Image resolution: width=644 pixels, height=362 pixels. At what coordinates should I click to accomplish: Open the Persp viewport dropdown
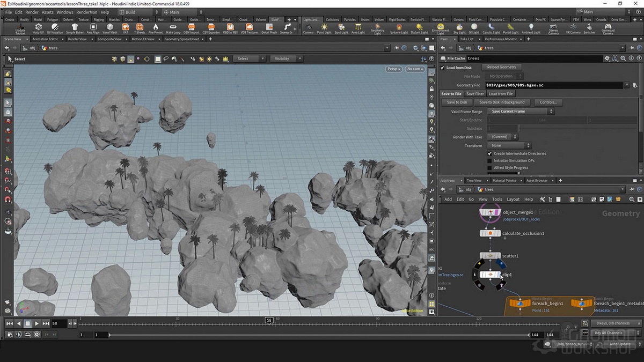(393, 69)
